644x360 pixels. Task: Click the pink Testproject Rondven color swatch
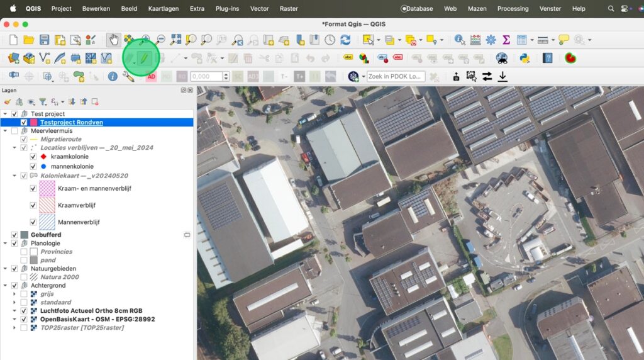click(x=33, y=122)
